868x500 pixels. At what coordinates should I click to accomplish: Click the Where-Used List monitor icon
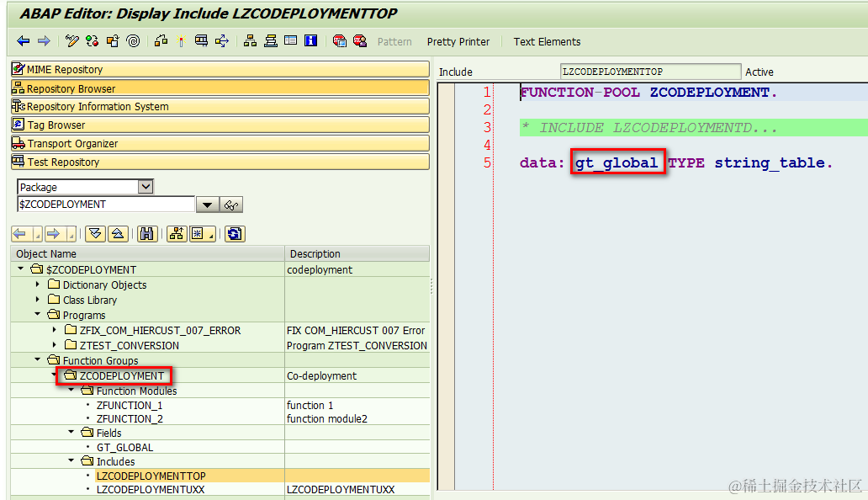(x=202, y=41)
